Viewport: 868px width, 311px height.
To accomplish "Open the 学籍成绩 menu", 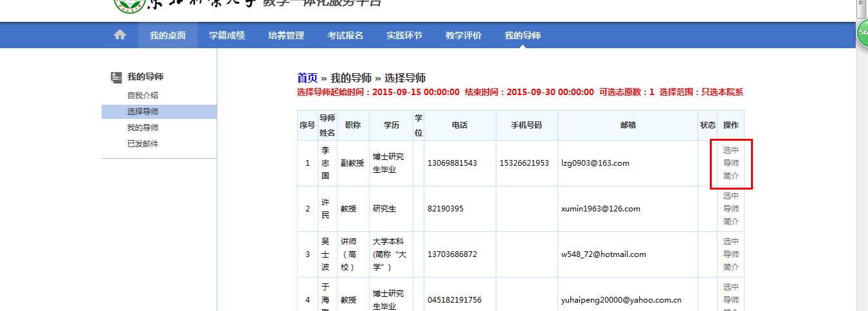I will (227, 35).
